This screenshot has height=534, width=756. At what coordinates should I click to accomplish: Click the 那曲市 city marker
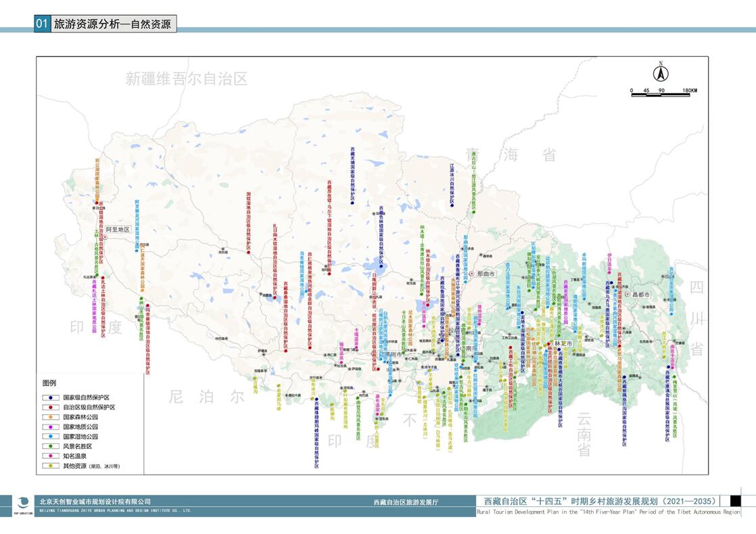(472, 274)
